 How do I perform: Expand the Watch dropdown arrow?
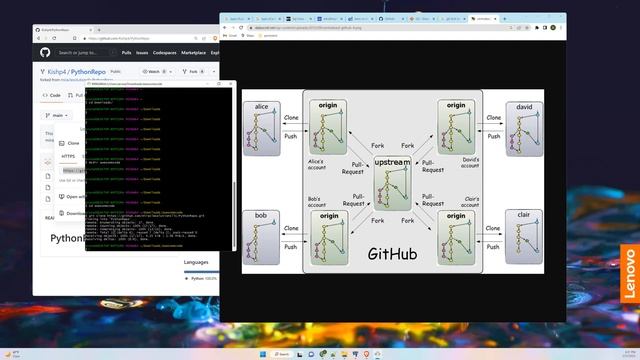point(171,71)
